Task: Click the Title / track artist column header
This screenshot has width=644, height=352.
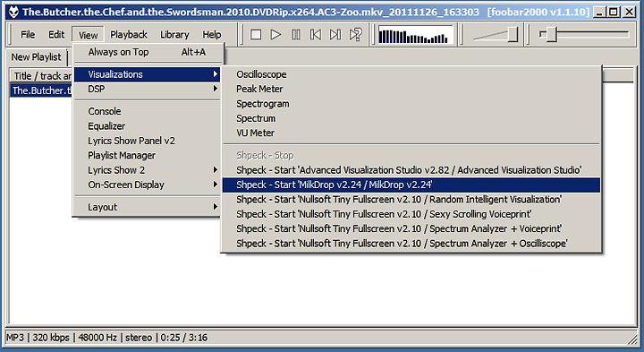Action: (x=41, y=76)
